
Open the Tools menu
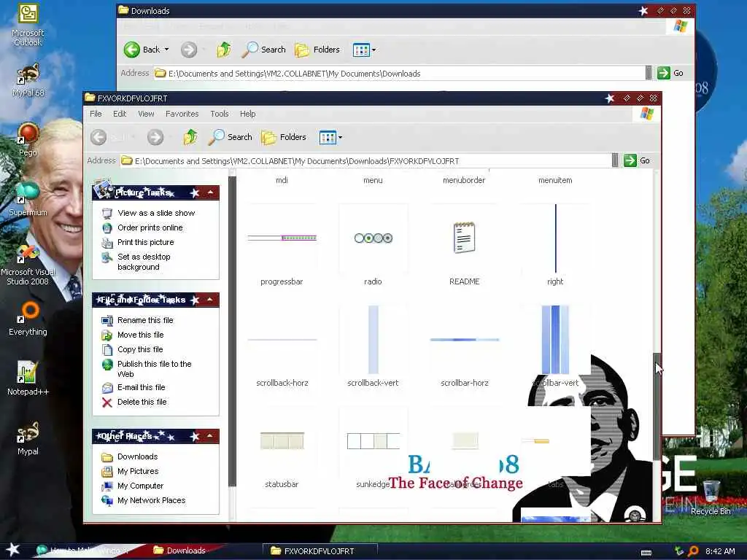(219, 114)
